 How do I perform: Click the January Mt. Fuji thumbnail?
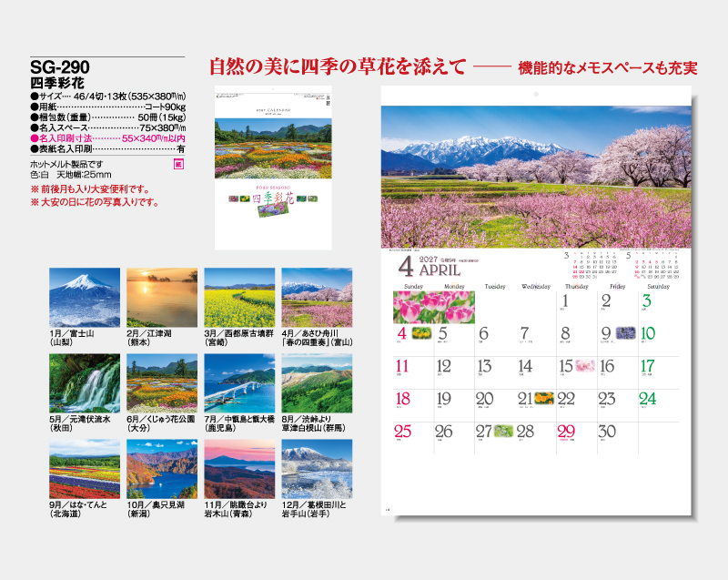coord(85,297)
